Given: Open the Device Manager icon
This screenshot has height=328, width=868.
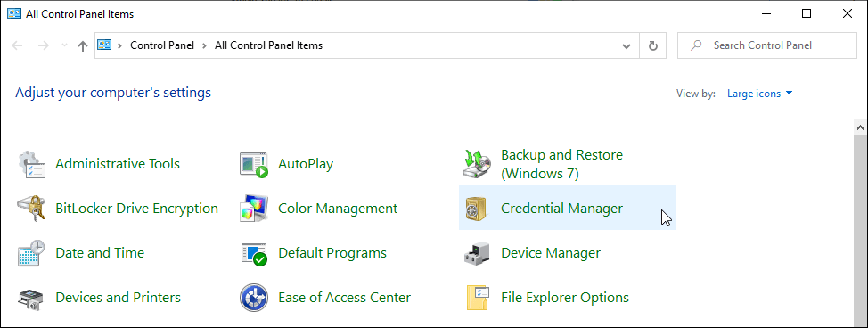Looking at the screenshot, I should [x=477, y=253].
